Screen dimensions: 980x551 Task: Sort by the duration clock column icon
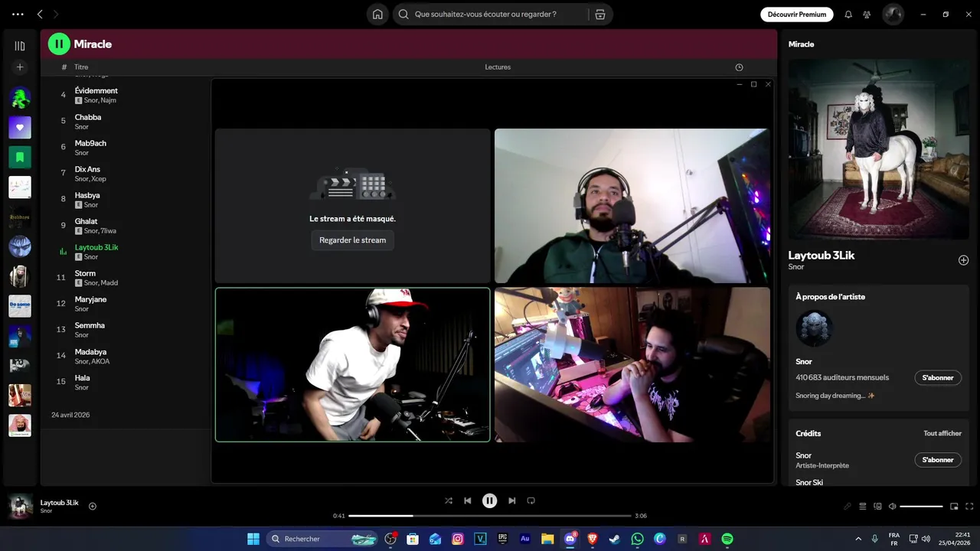point(739,67)
